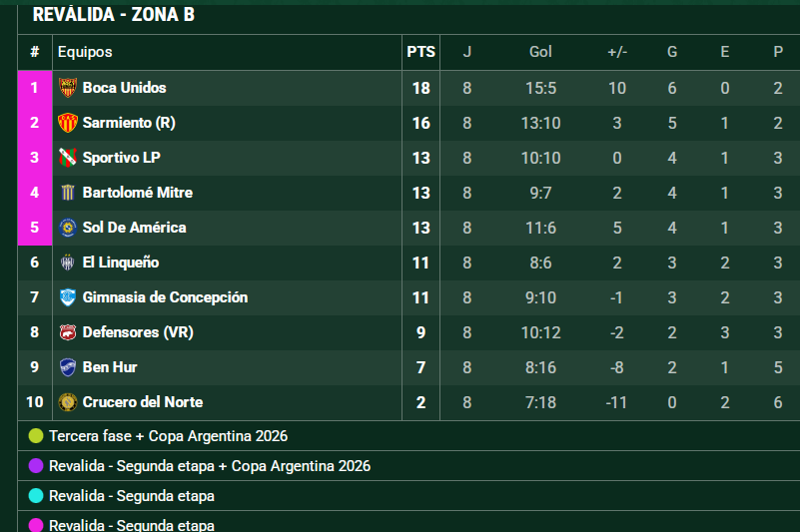Click the Sarmiento (R) team crest icon
Screen dimensions: 800x532
(x=68, y=123)
